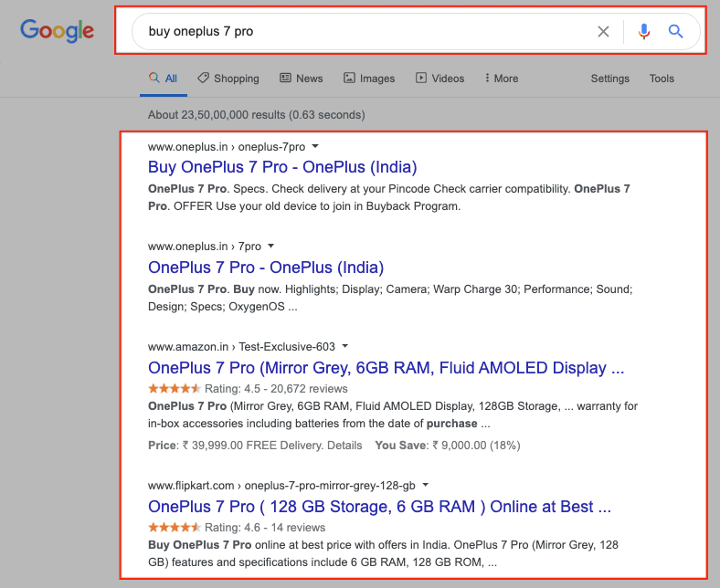The image size is (720, 588).
Task: Expand dropdown arrow beside oneplus.in 7pro URL
Action: coord(271,247)
